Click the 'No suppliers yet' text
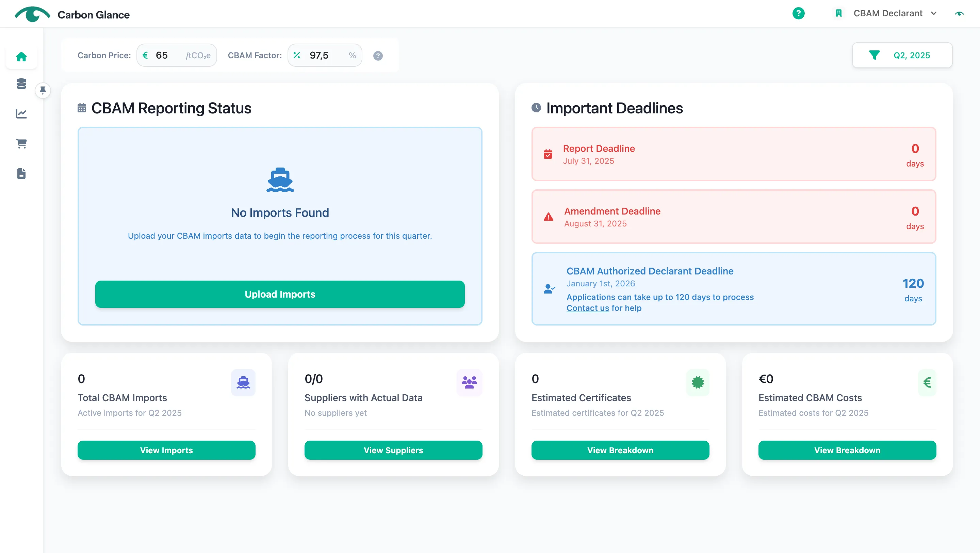 pos(336,413)
